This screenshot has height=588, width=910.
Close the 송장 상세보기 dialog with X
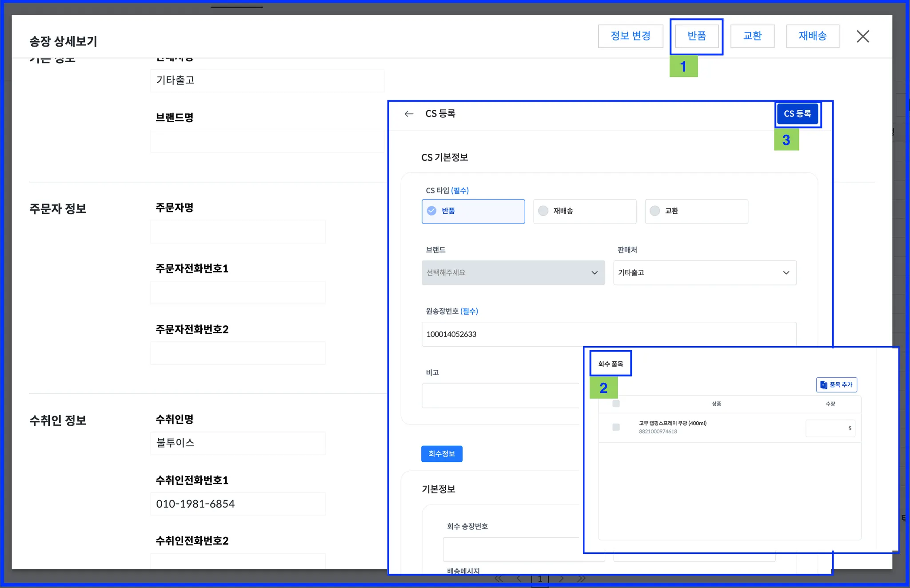tap(862, 36)
